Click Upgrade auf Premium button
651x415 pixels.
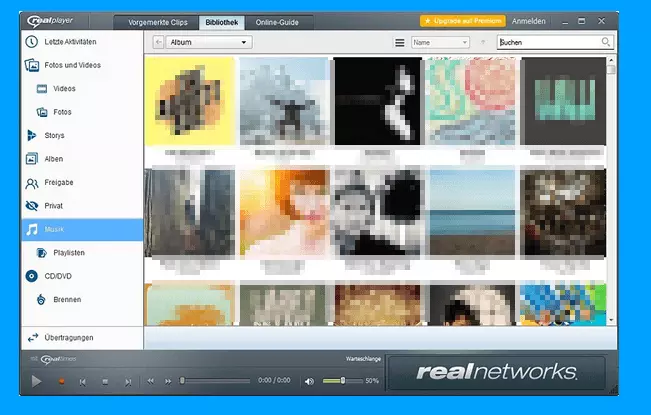(x=463, y=21)
